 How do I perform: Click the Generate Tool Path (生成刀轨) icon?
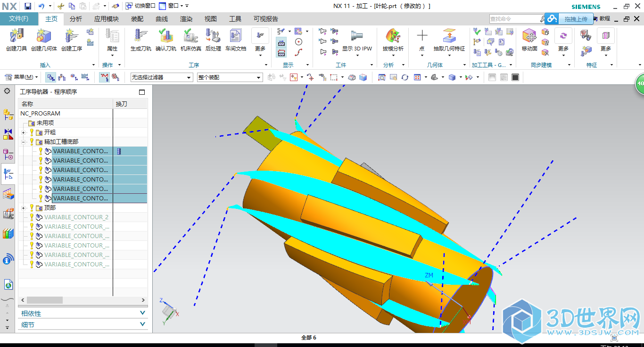[141, 36]
